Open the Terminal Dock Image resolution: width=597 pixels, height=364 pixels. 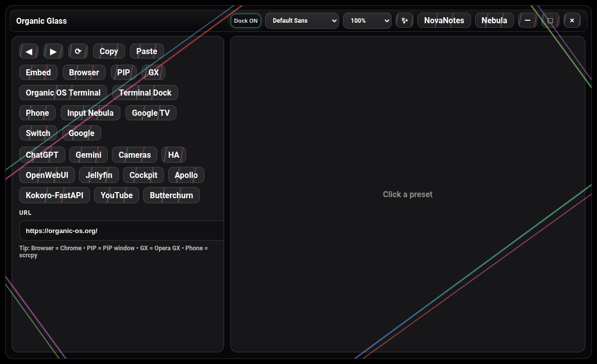coord(145,93)
